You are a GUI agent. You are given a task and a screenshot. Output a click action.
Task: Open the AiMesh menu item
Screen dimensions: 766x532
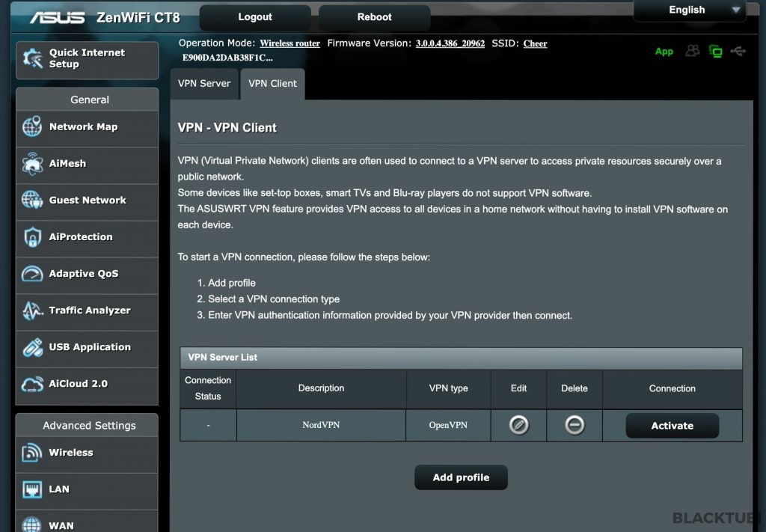click(x=87, y=164)
